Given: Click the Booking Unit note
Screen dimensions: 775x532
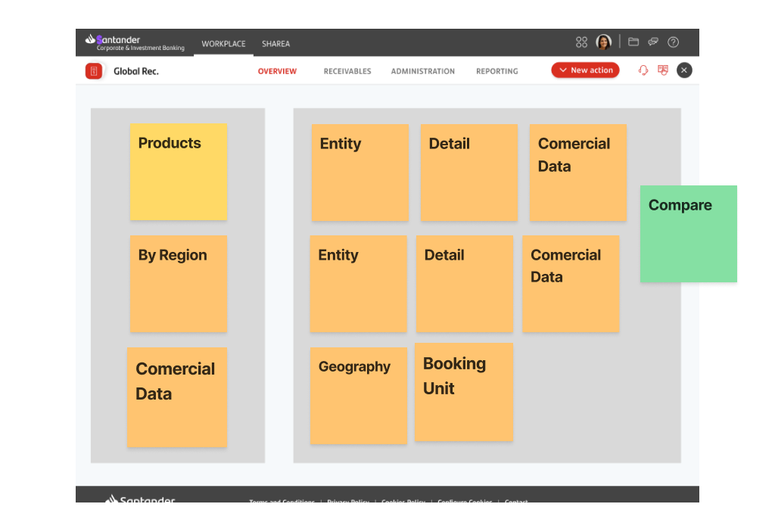Looking at the screenshot, I should (464, 392).
